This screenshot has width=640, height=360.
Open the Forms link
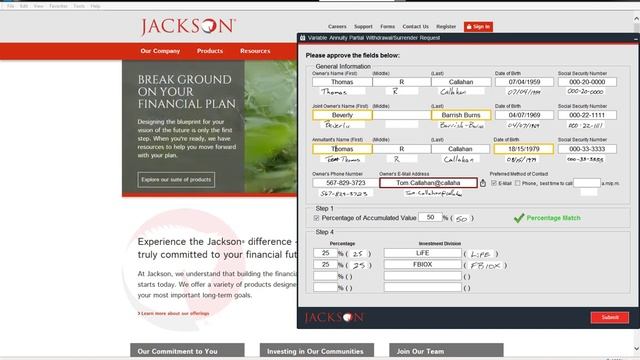click(387, 27)
